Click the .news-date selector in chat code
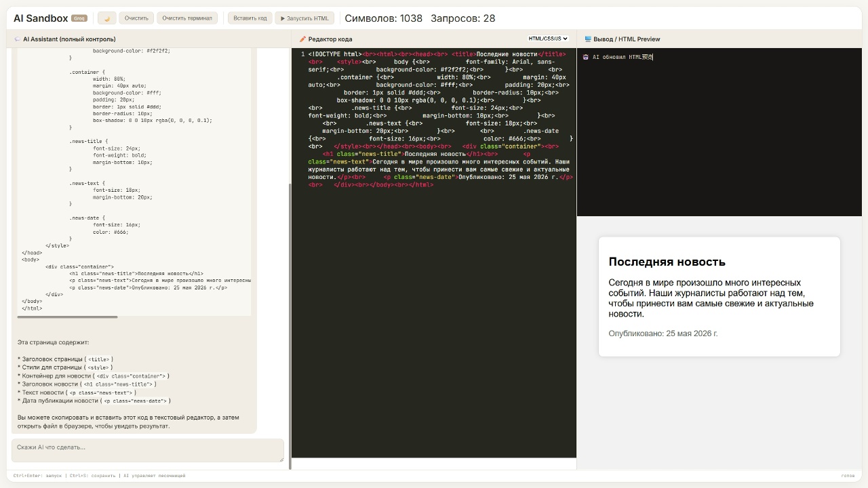868x488 pixels. pyautogui.click(x=87, y=218)
